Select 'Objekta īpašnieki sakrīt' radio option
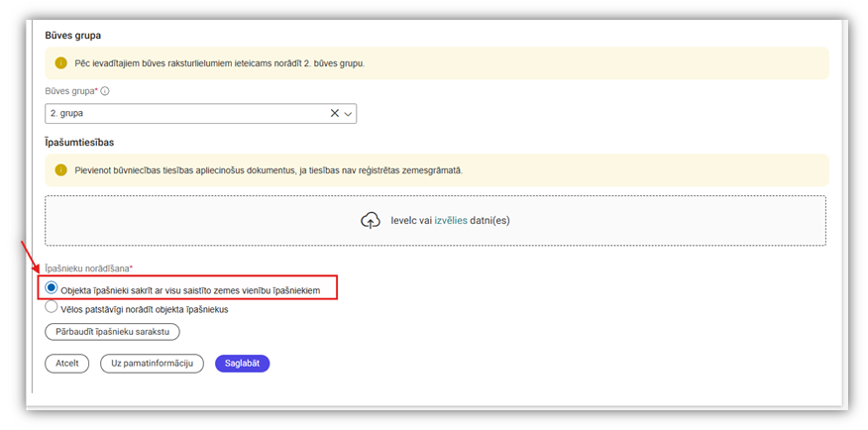Screen dimensions: 868x430 pyautogui.click(x=52, y=288)
